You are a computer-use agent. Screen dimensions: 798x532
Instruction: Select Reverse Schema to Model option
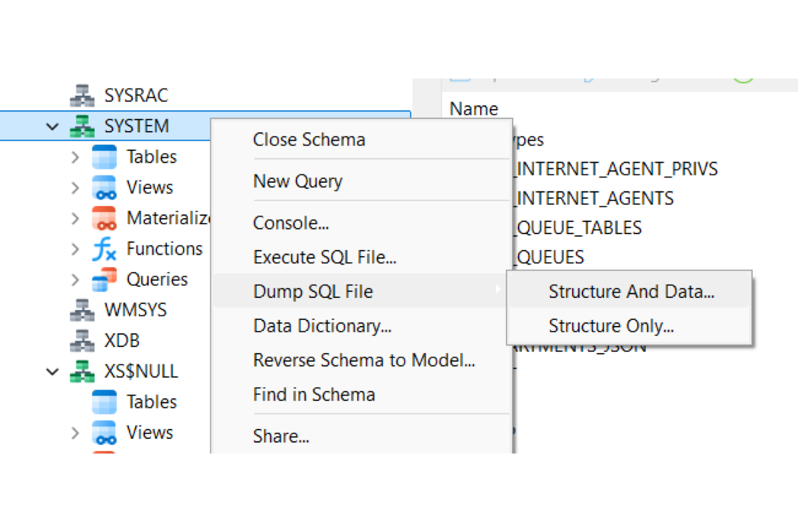click(364, 360)
